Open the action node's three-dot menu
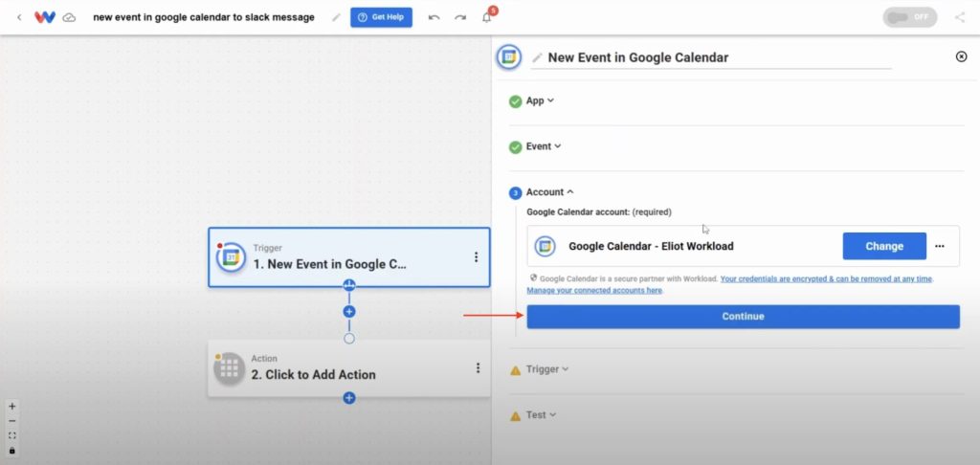This screenshot has width=980, height=465. [x=478, y=368]
